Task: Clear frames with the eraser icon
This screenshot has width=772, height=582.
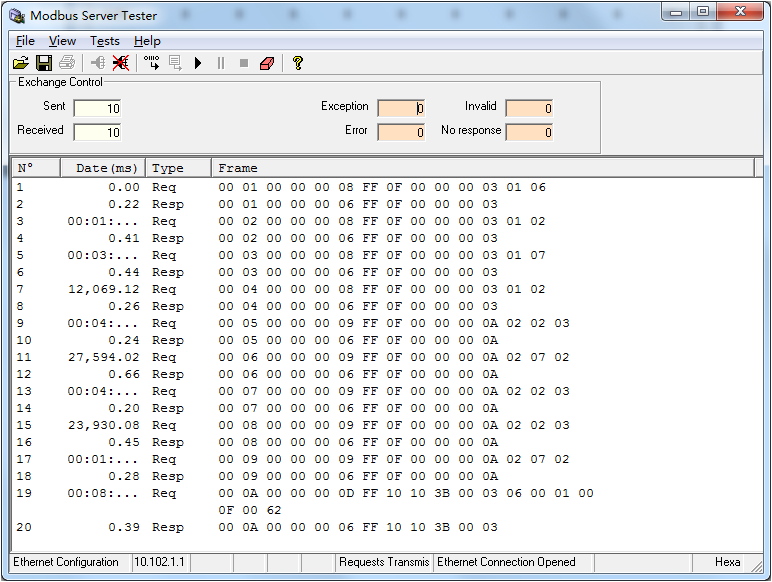Action: pyautogui.click(x=267, y=63)
